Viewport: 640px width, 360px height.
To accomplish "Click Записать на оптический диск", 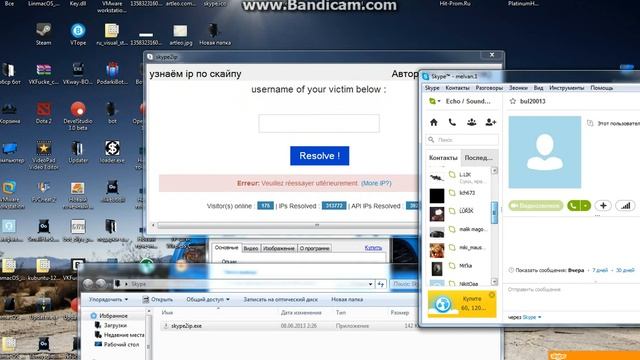I will [280, 299].
